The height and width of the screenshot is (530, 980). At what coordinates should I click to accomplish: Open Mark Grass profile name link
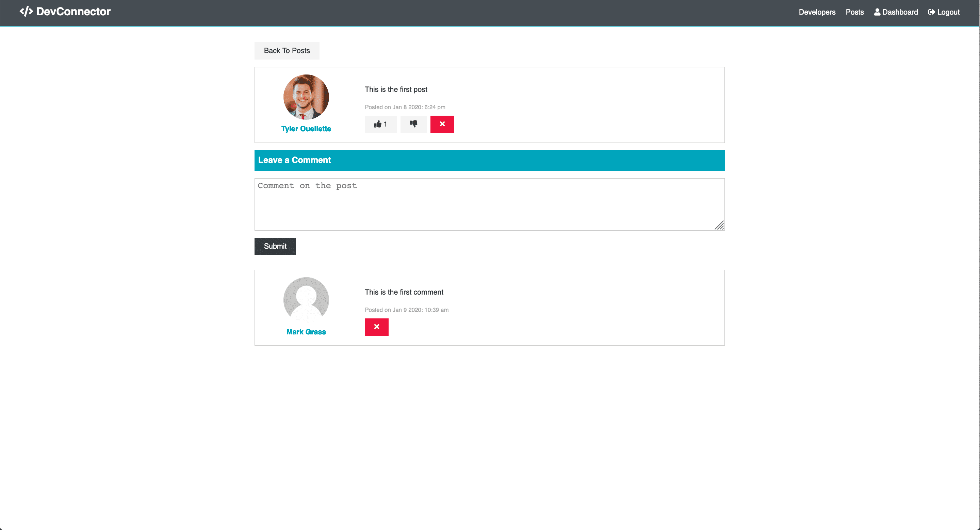point(306,332)
